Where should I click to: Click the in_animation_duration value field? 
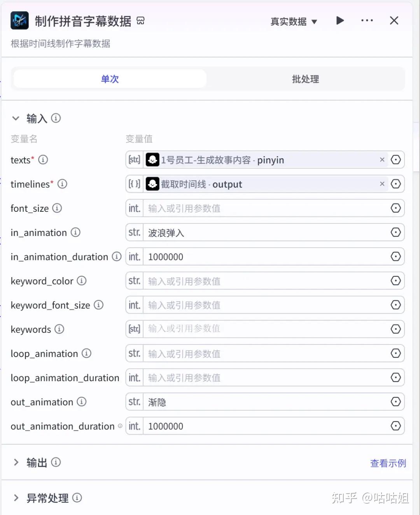(x=264, y=257)
